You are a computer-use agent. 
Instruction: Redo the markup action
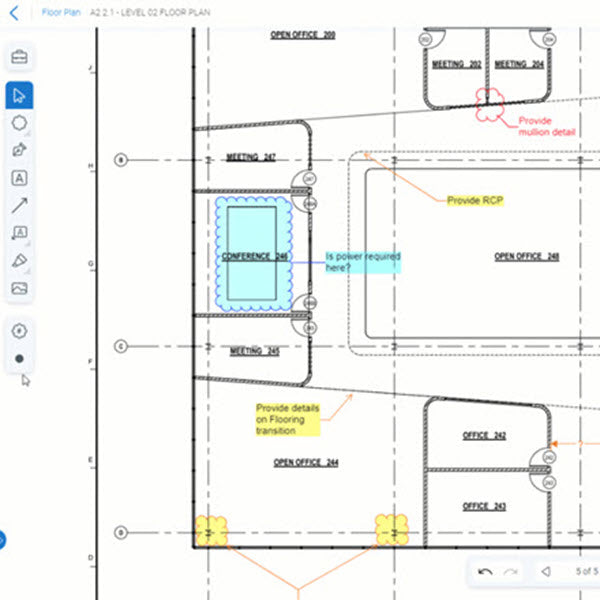tap(511, 572)
